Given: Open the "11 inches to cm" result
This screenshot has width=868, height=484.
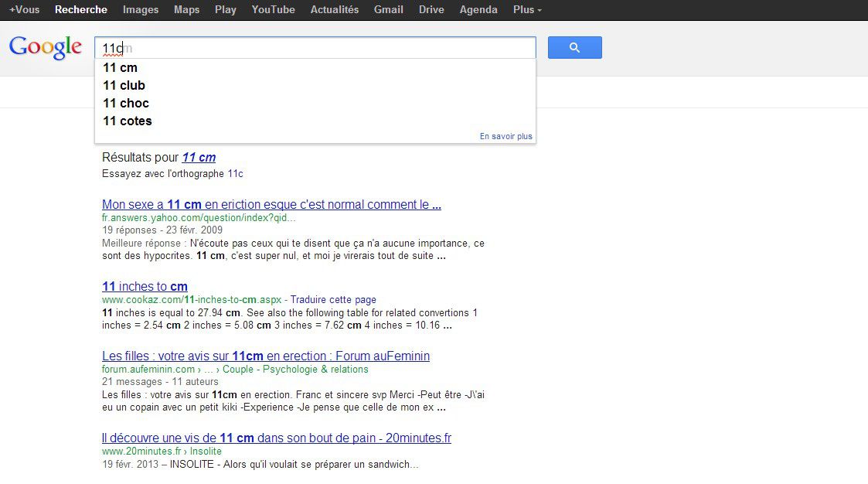Looking at the screenshot, I should (x=145, y=286).
